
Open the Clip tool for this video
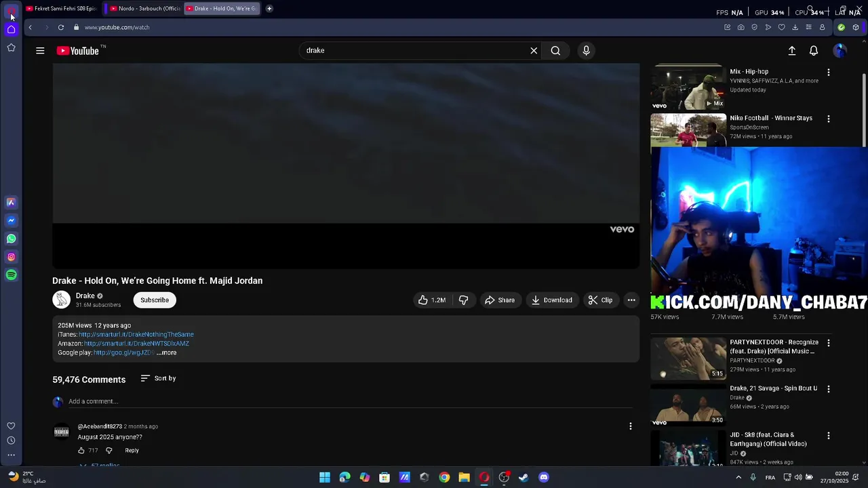pos(601,300)
